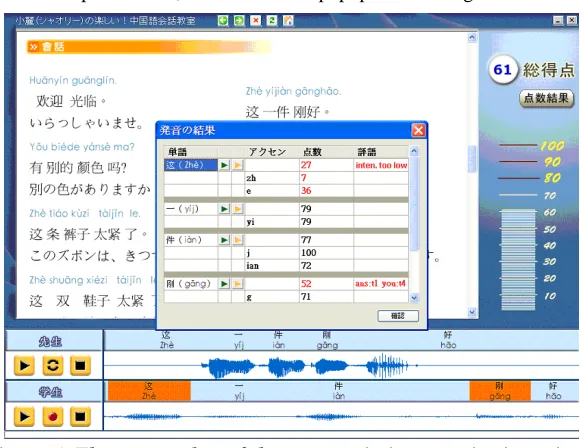The image size is (582, 448).
Task: Click the orange 剛 gāng student segment
Action: tap(500, 391)
